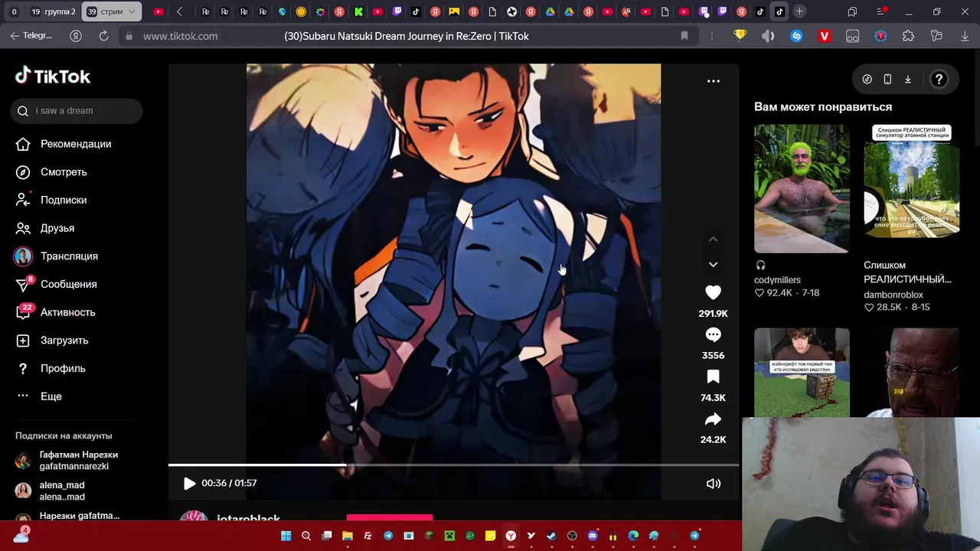Image resolution: width=980 pixels, height=551 pixels.
Task: Bookmark the page in the address bar
Action: tap(684, 36)
